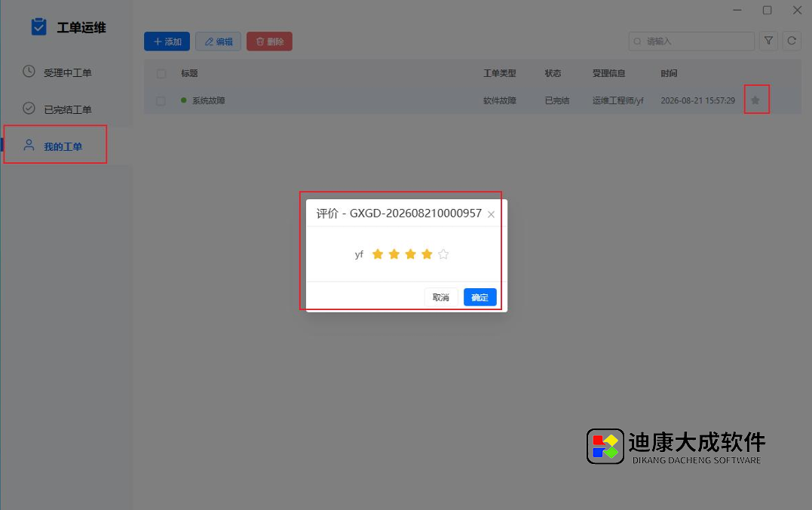812x510 pixels.
Task: Click the 2026-08-21 15:57:29 timestamp
Action: tap(697, 100)
